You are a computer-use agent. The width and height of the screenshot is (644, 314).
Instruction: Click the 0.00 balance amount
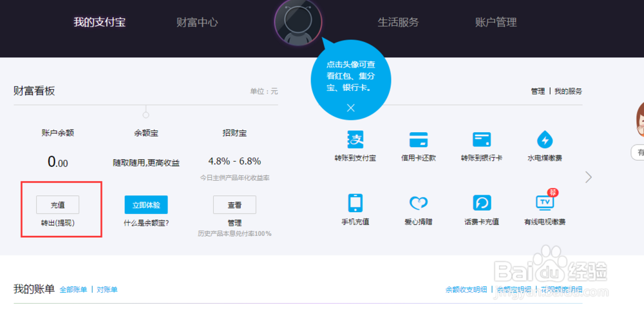(58, 162)
